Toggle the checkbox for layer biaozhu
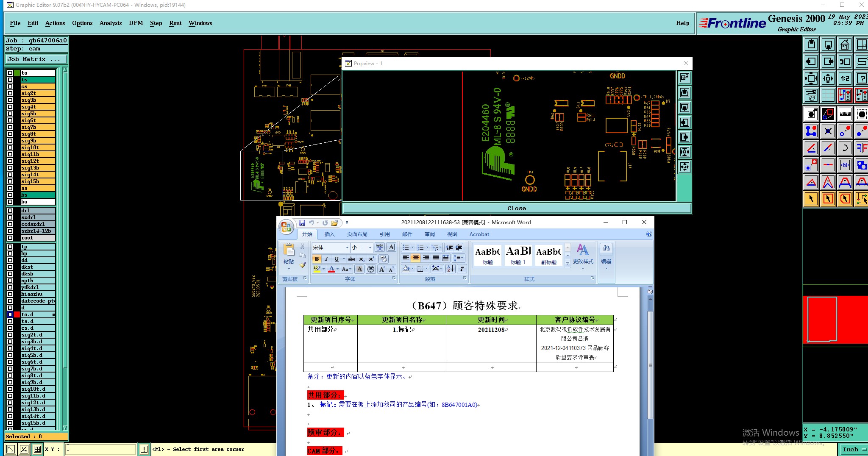Viewport: 868px width, 456px height. 10,294
